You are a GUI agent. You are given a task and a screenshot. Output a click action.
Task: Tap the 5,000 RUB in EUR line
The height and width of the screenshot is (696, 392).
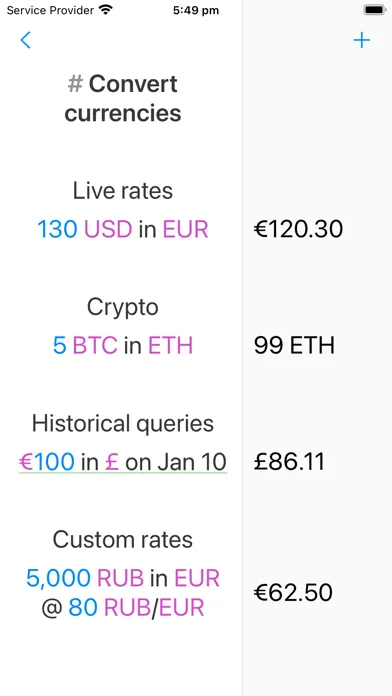tap(123, 578)
